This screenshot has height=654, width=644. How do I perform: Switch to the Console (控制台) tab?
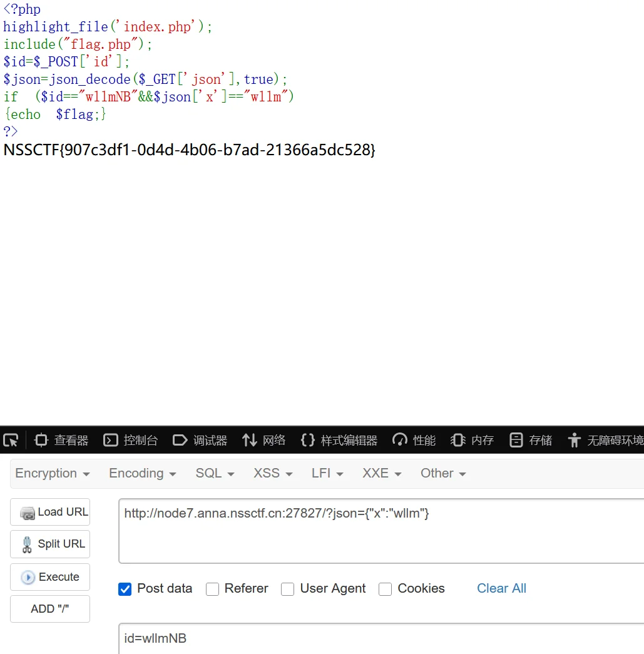[130, 440]
